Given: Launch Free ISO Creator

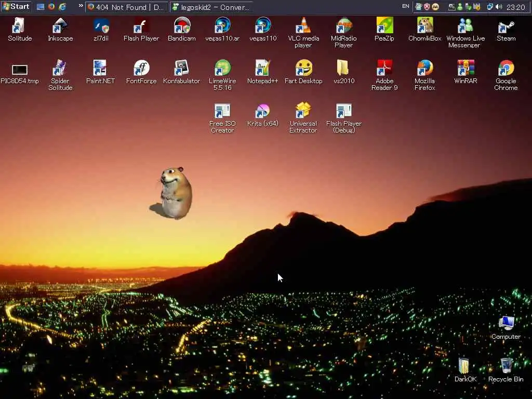Looking at the screenshot, I should pyautogui.click(x=222, y=118).
